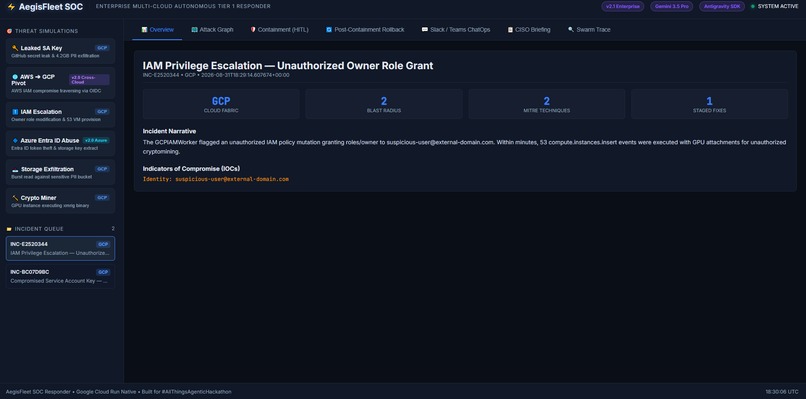Click the 18:30:06 UTC clock
This screenshot has height=399, width=806.
point(782,392)
